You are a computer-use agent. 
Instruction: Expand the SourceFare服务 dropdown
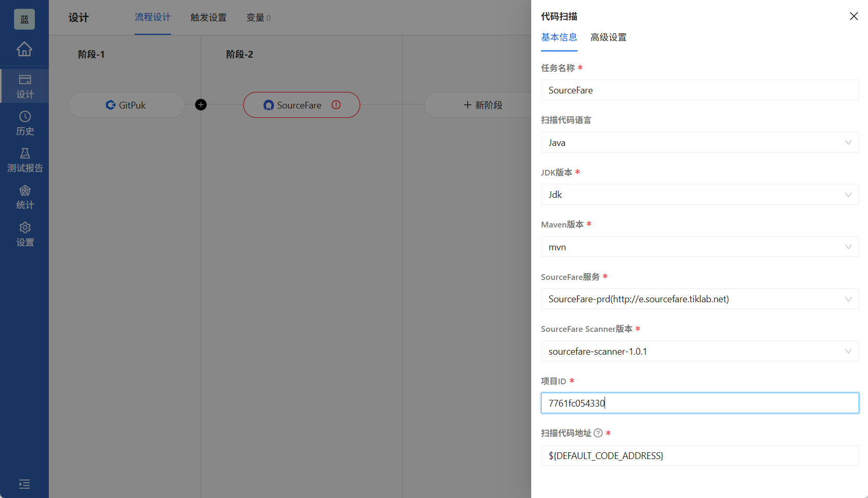pos(700,299)
